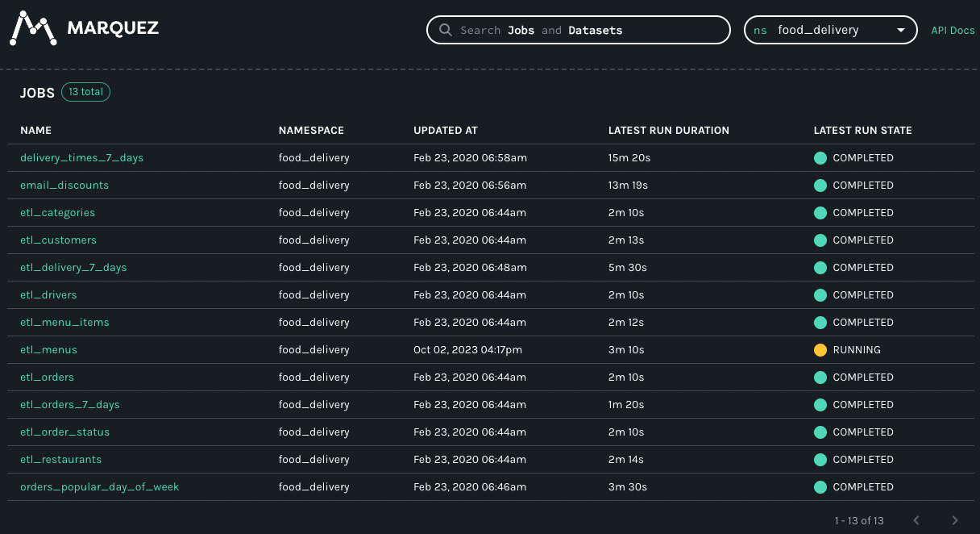Click the 13 total jobs badge
The height and width of the screenshot is (534, 980).
click(x=85, y=92)
